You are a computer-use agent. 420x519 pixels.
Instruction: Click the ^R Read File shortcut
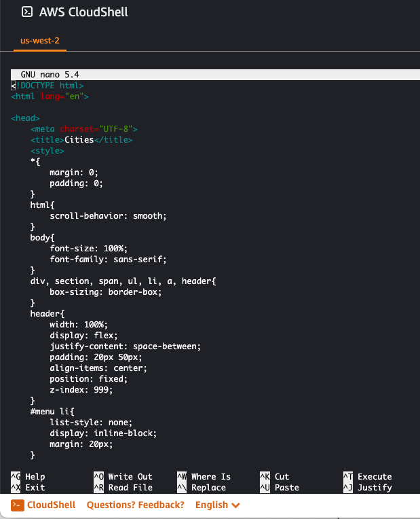point(123,488)
